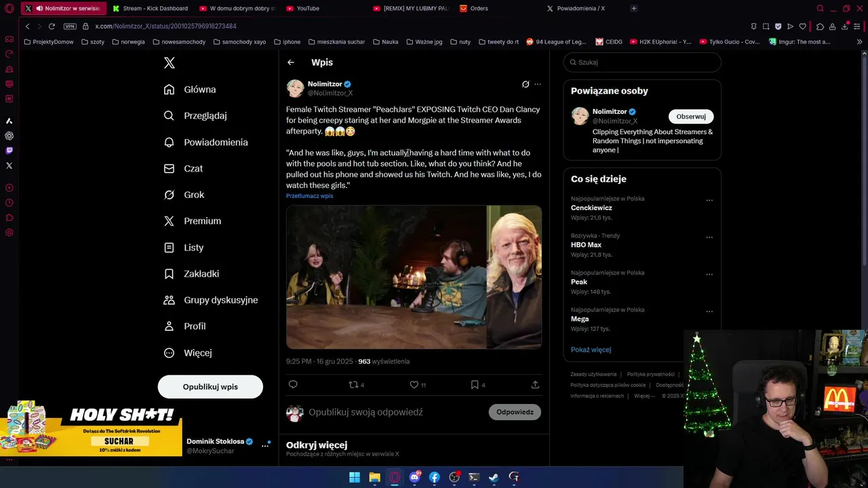Open more options for Mega trend

[709, 312]
